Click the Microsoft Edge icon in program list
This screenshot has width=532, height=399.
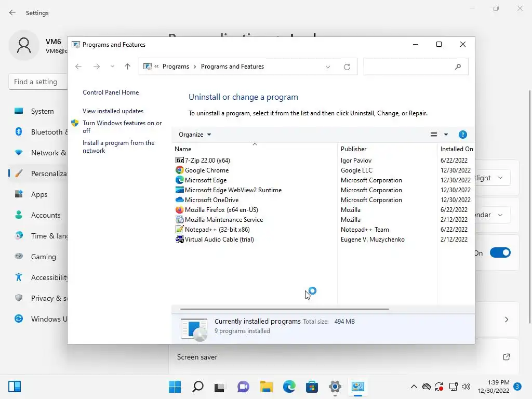click(x=179, y=180)
